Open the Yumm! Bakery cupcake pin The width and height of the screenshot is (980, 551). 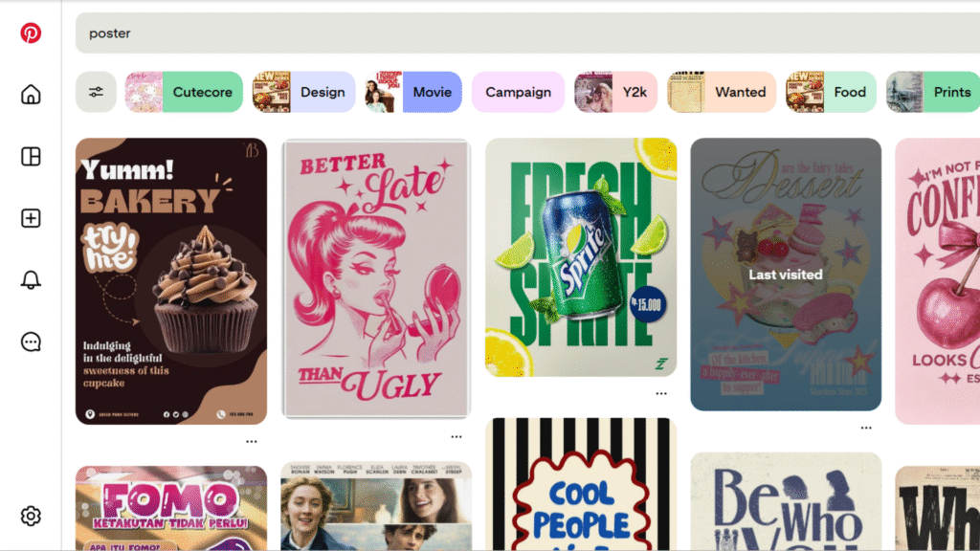pyautogui.click(x=171, y=281)
